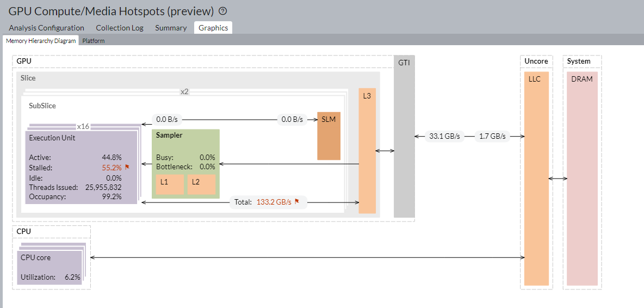Click the x2 subslice multiplier label
Screen dimensions: 644x308
pyautogui.click(x=184, y=91)
